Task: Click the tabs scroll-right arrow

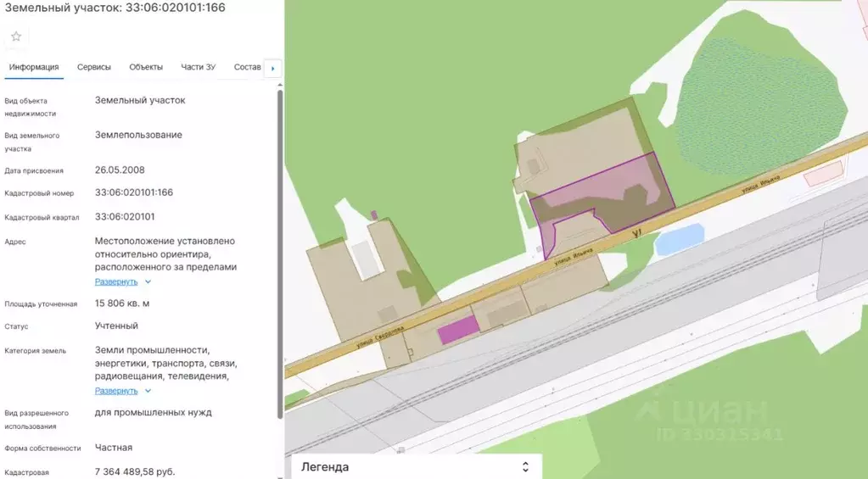Action: 273,69
